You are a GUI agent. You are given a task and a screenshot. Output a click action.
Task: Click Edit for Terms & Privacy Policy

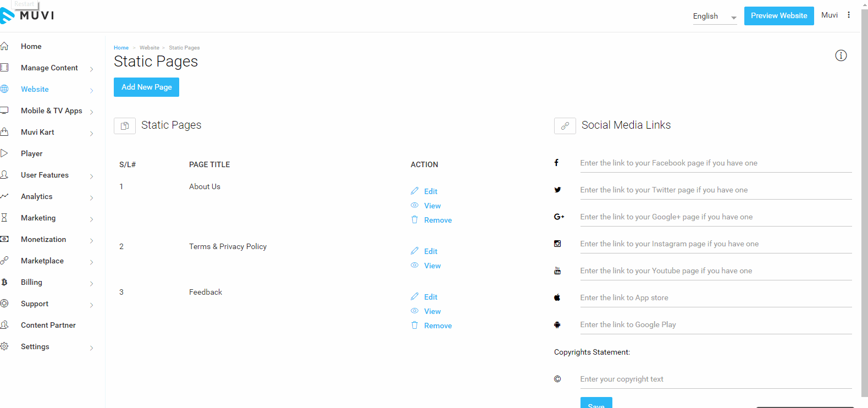pos(431,251)
